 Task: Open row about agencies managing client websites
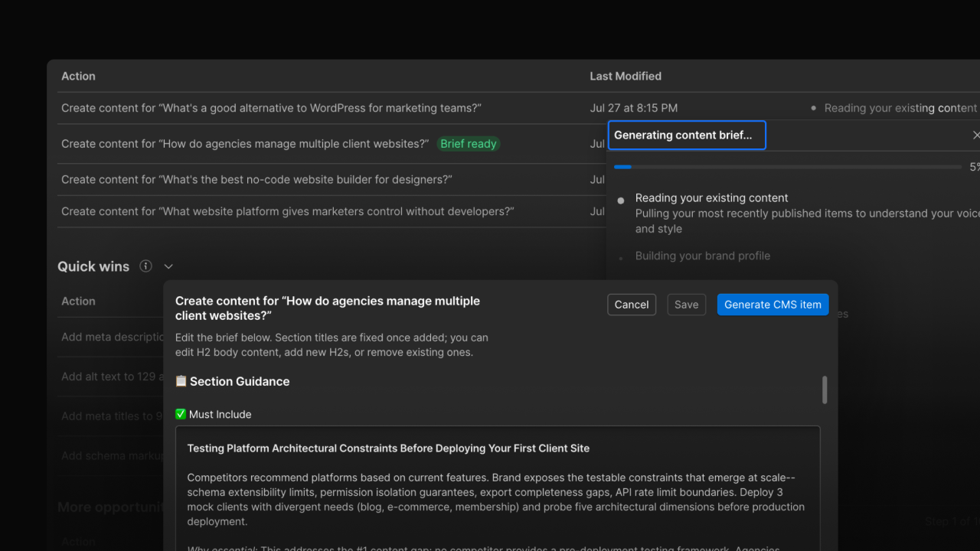[x=245, y=144]
